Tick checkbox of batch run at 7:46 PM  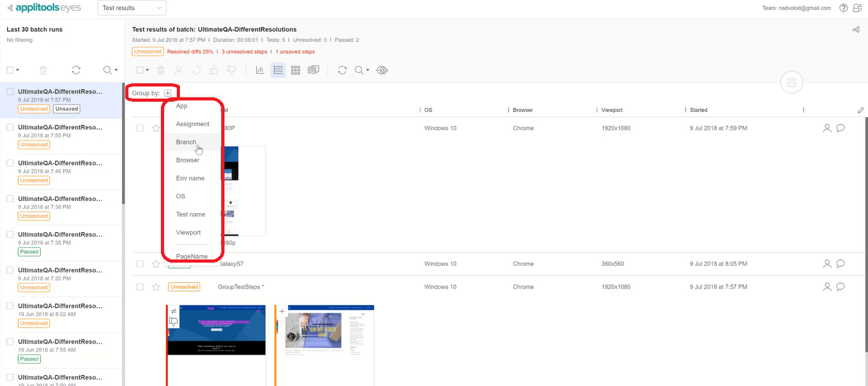10,163
